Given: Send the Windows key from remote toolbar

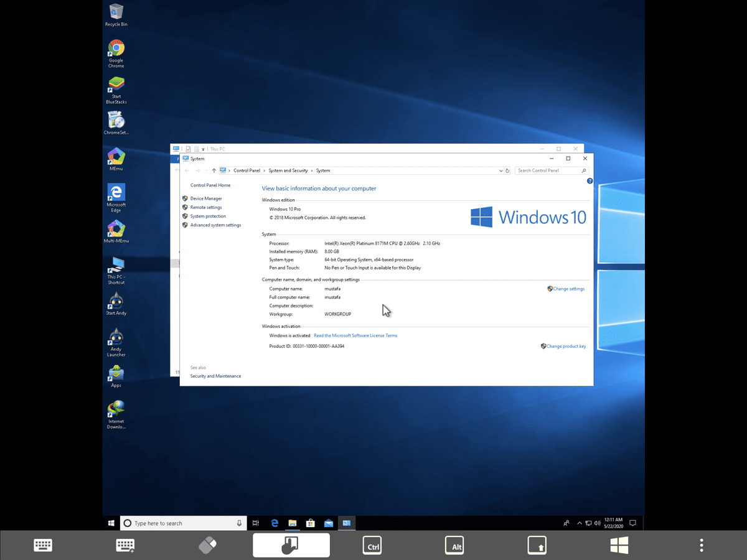Looking at the screenshot, I should (x=619, y=545).
